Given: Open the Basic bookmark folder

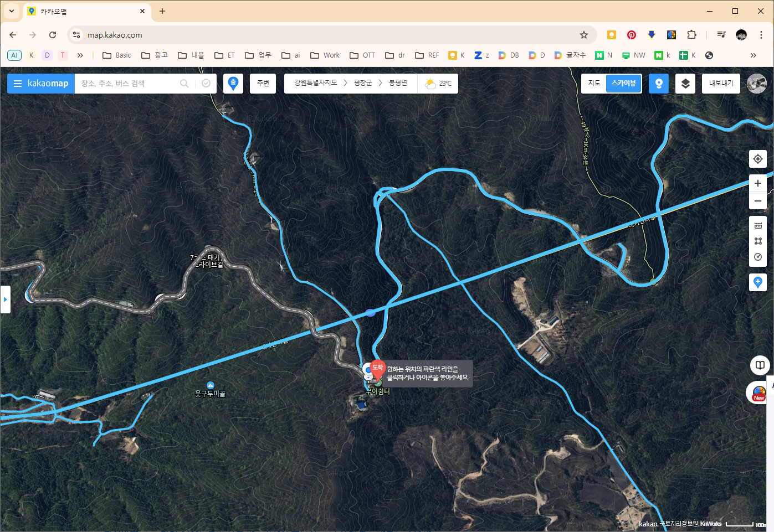Looking at the screenshot, I should click(117, 55).
